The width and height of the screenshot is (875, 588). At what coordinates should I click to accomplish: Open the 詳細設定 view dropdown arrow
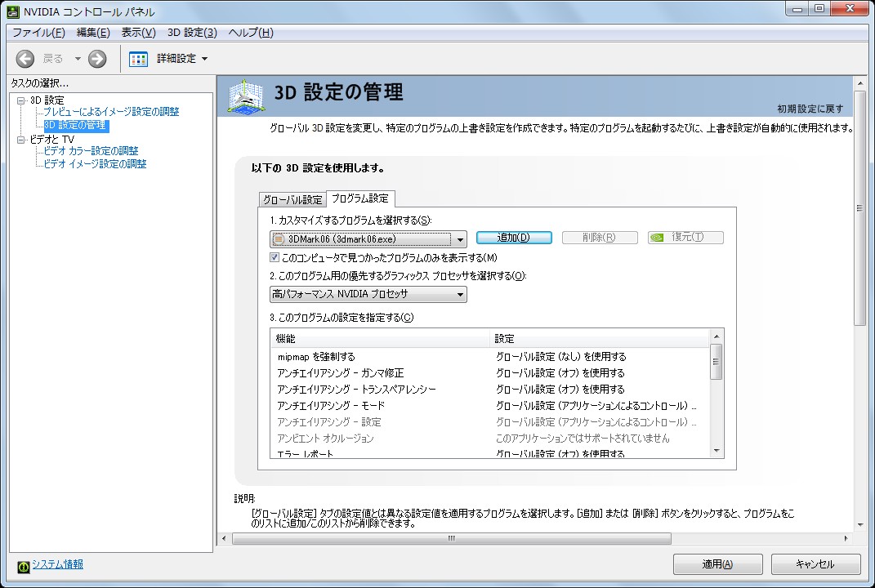204,59
